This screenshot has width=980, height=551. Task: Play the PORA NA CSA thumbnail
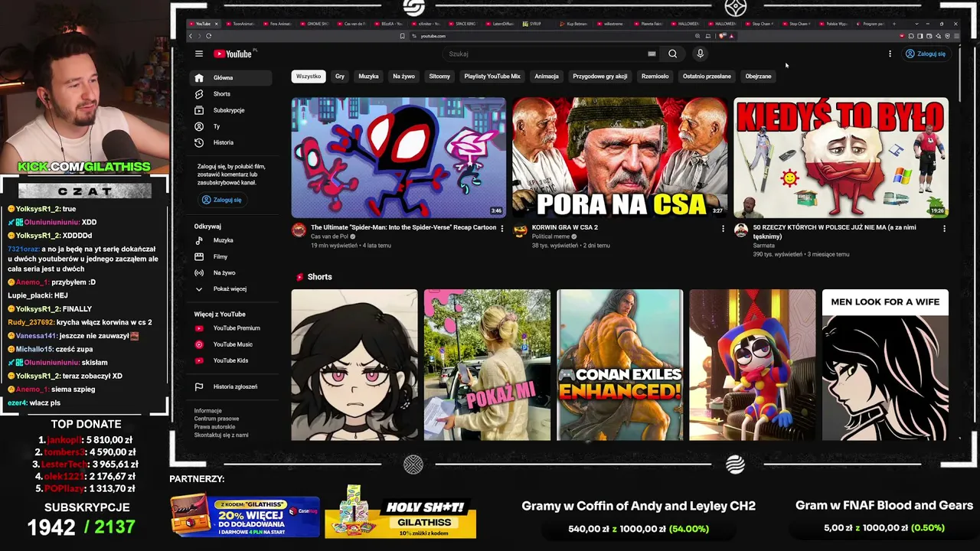pyautogui.click(x=619, y=158)
